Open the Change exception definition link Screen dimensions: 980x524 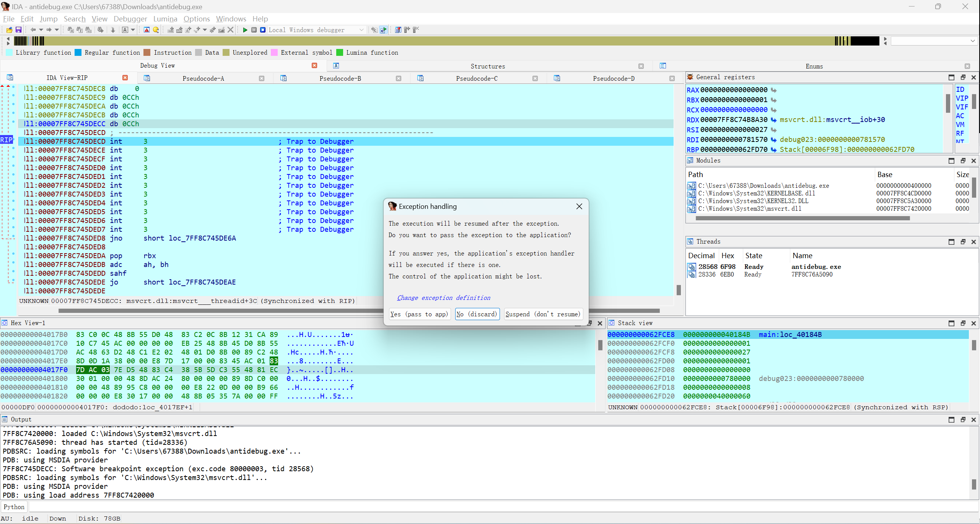click(443, 298)
